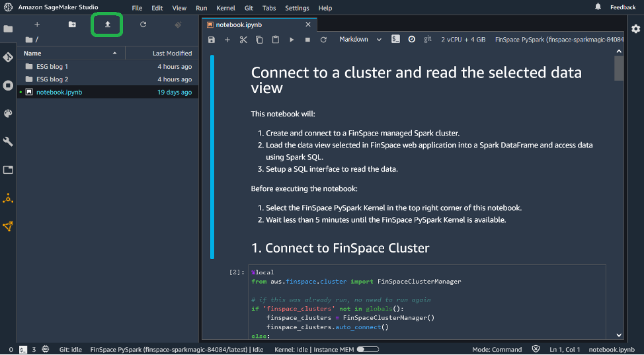Toggle the Instance MEM switch in status bar

tap(368, 349)
